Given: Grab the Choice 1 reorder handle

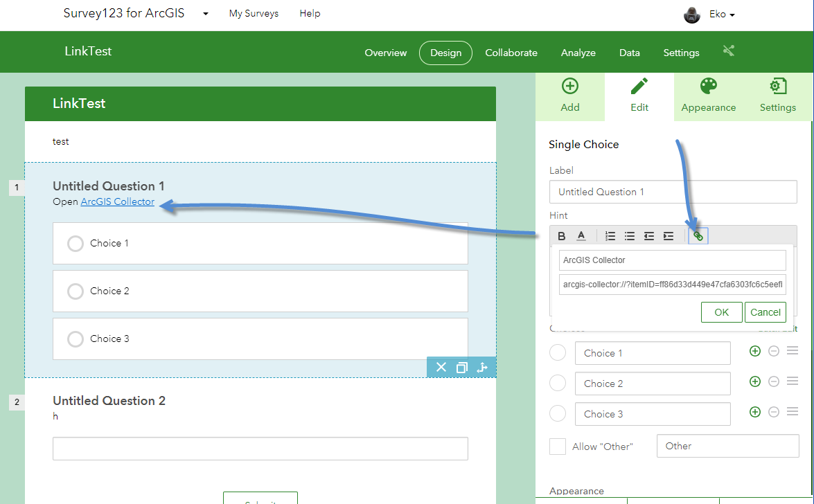Looking at the screenshot, I should 793,351.
